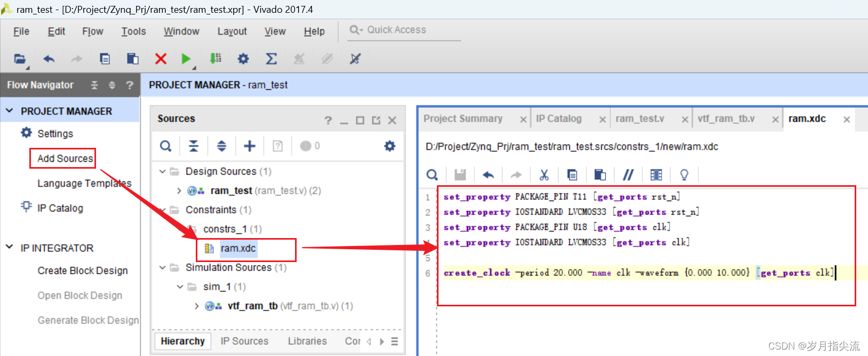The height and width of the screenshot is (356, 868).
Task: Collapse all in Sources panel toolbar
Action: coord(194,146)
